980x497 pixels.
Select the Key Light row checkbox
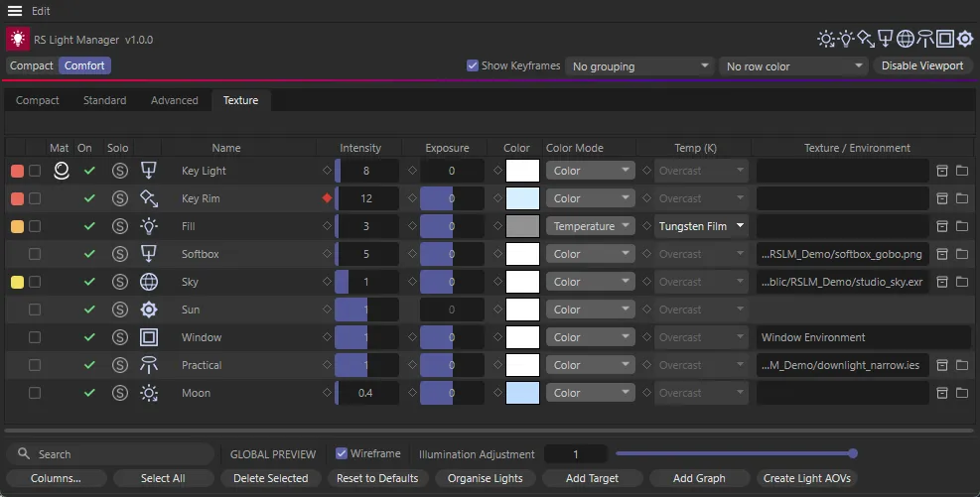[x=35, y=171]
